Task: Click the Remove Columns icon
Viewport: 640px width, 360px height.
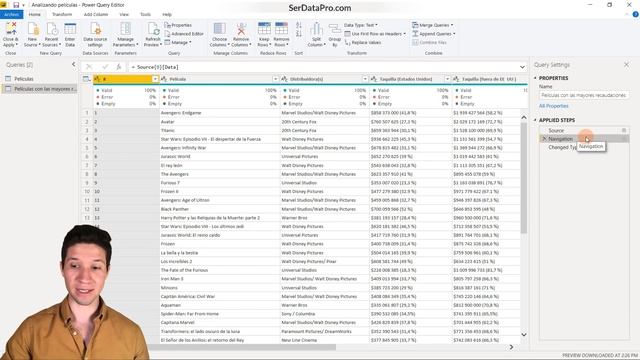Action: click(241, 34)
